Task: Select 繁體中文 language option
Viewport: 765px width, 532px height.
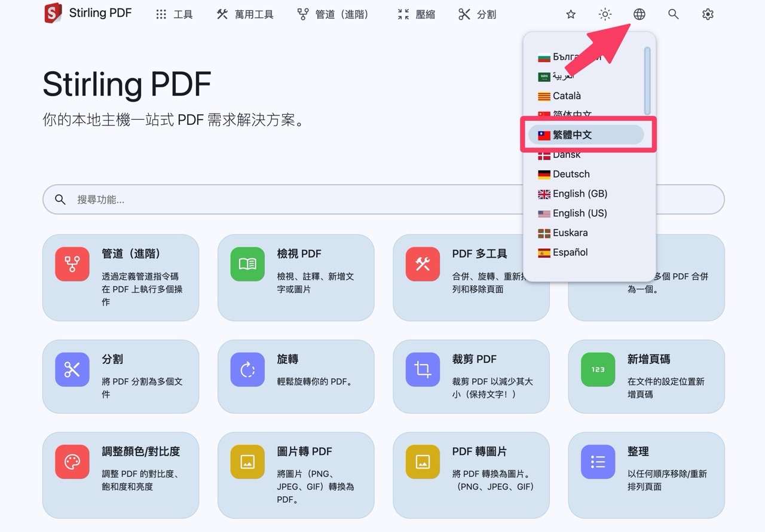Action: pyautogui.click(x=586, y=135)
